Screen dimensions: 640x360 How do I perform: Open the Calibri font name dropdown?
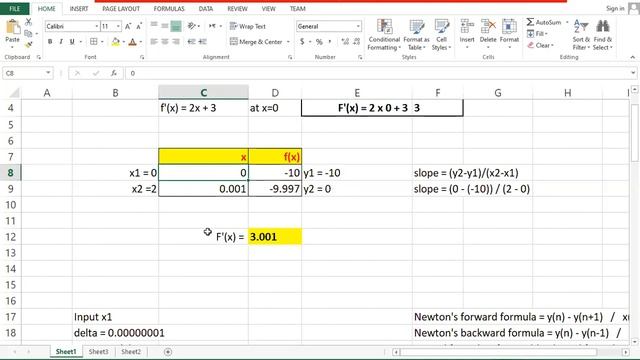coord(97,26)
